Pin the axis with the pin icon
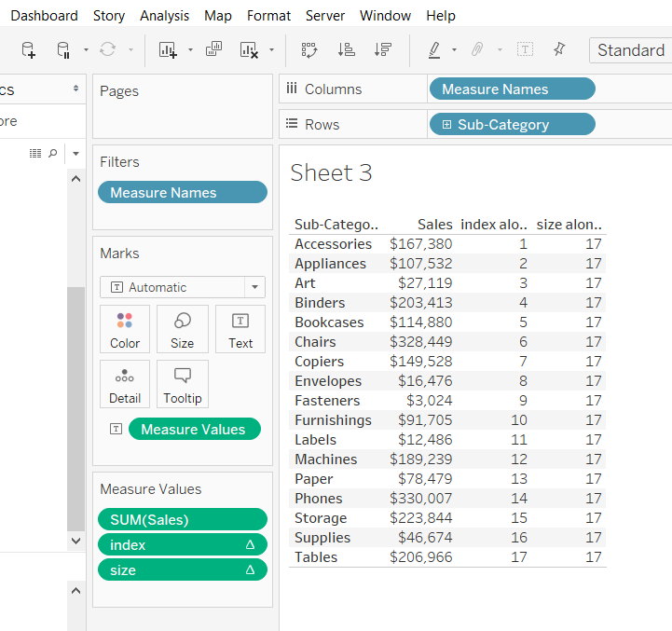 tap(559, 50)
